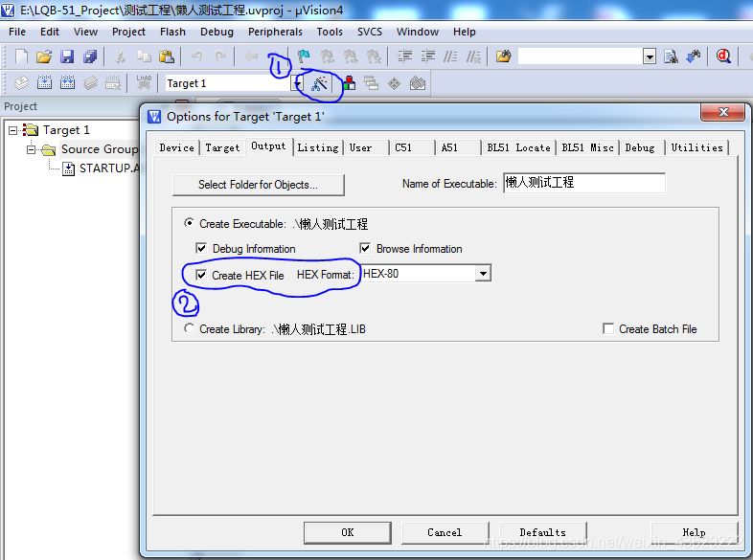Translate current file icon
Image resolution: width=753 pixels, height=560 pixels.
(x=21, y=83)
